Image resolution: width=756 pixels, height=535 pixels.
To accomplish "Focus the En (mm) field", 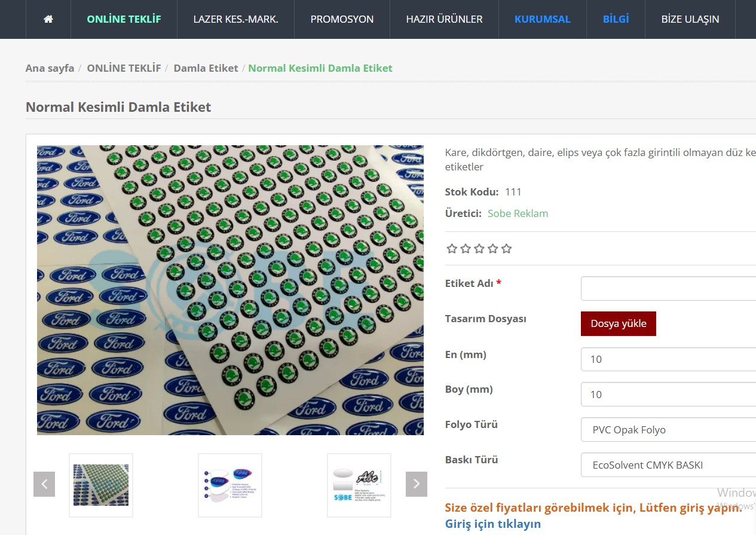I will click(x=668, y=359).
